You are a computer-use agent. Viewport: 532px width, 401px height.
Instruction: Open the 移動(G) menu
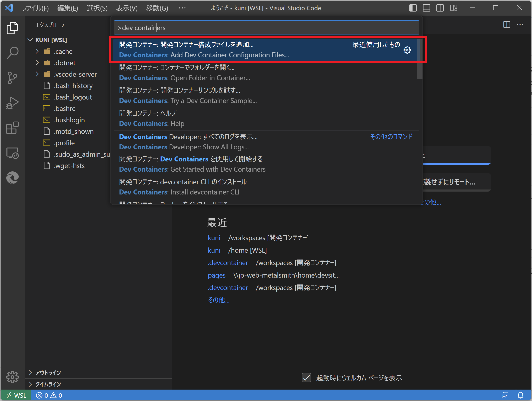(157, 8)
